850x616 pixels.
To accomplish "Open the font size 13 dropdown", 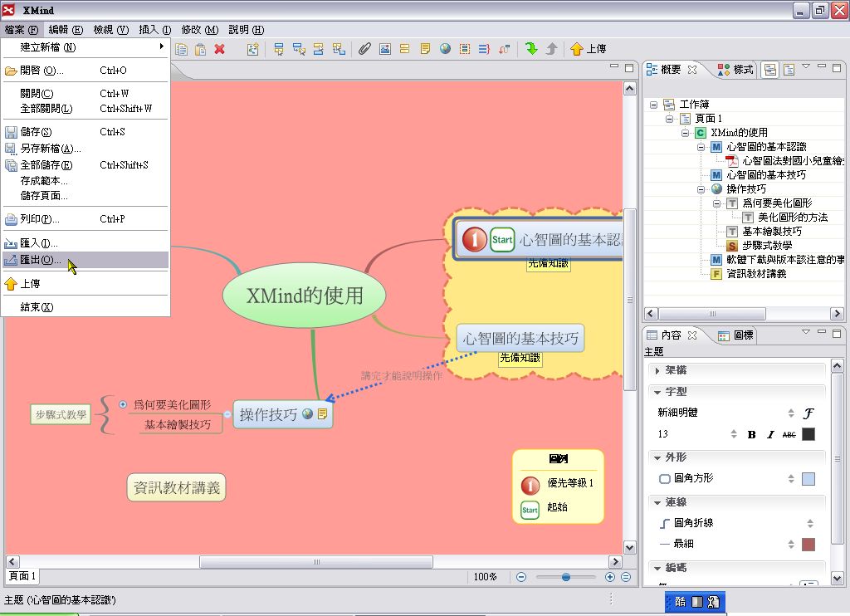I will point(697,434).
